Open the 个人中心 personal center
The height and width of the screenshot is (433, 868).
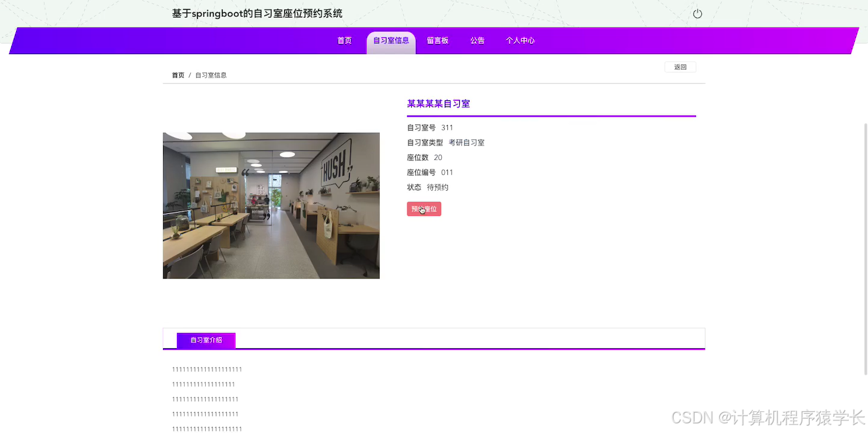(x=520, y=40)
